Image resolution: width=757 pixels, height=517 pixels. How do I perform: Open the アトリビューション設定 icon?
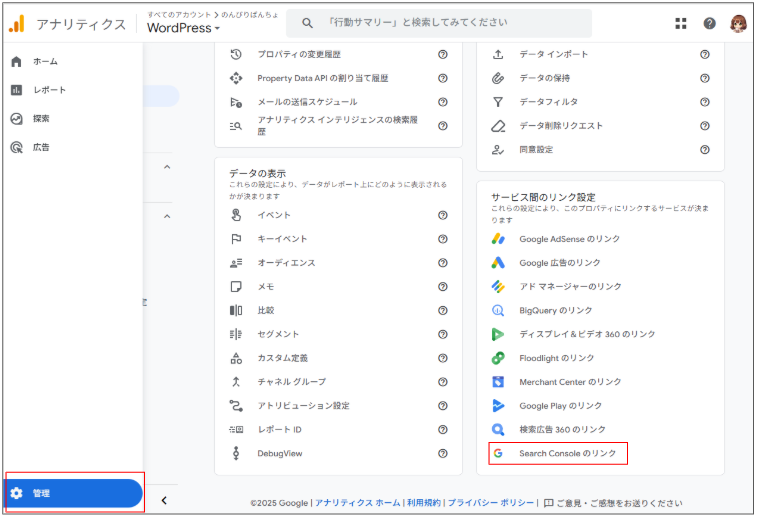(236, 405)
